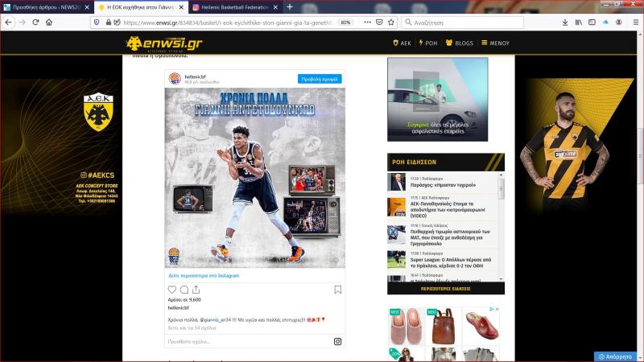Open hellenicbf username link in header
Screen dimensions: 644x362
pyautogui.click(x=195, y=76)
